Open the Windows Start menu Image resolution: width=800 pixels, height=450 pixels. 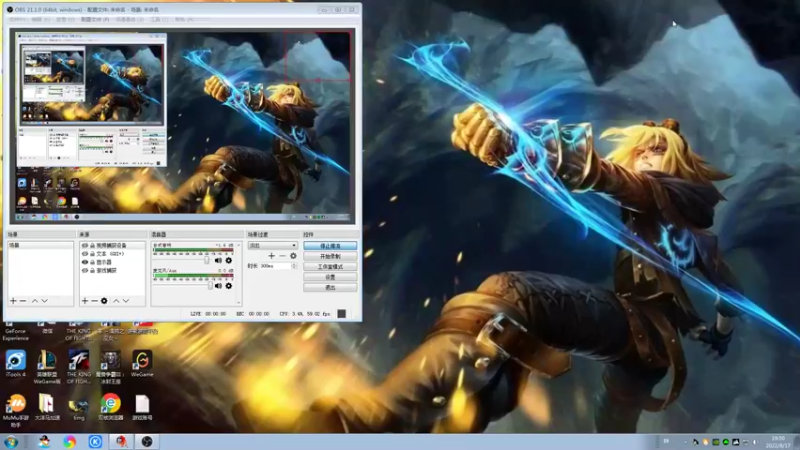pyautogui.click(x=11, y=442)
